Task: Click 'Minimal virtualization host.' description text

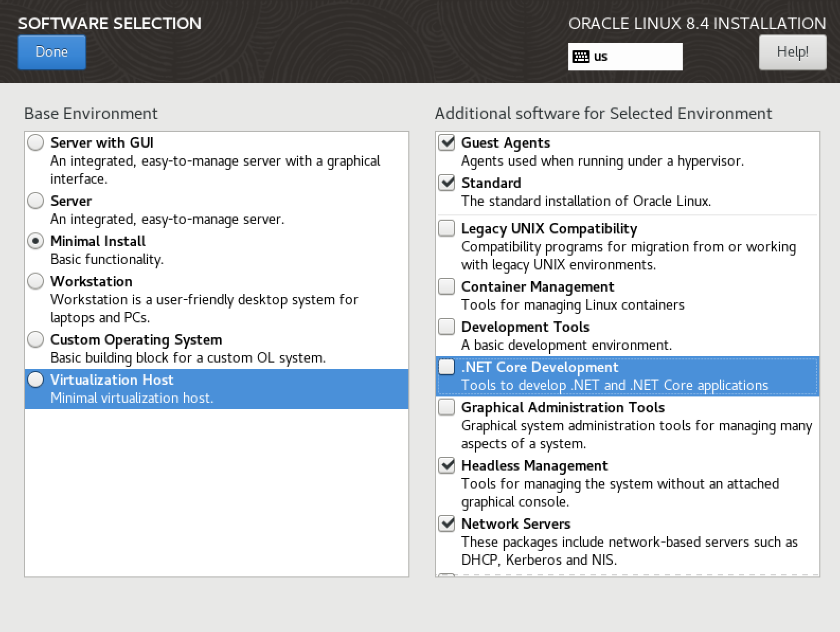Action: point(132,398)
